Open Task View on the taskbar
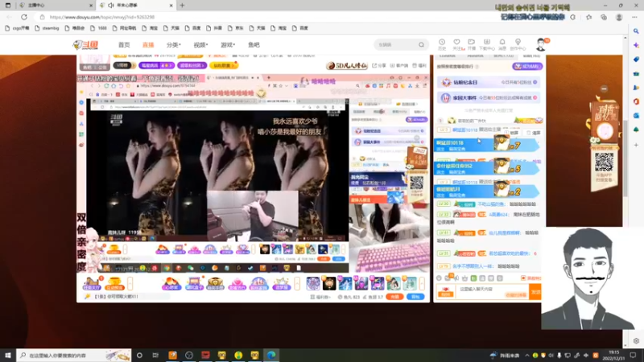644x362 pixels. 155,356
